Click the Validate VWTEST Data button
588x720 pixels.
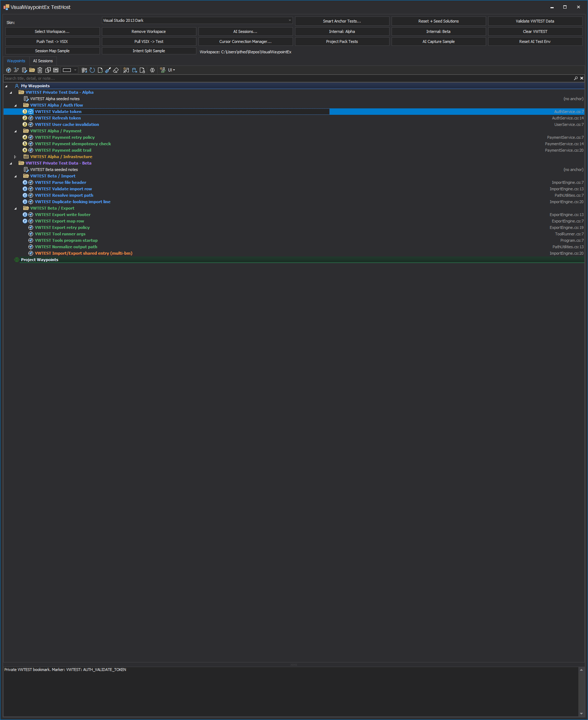(x=535, y=21)
